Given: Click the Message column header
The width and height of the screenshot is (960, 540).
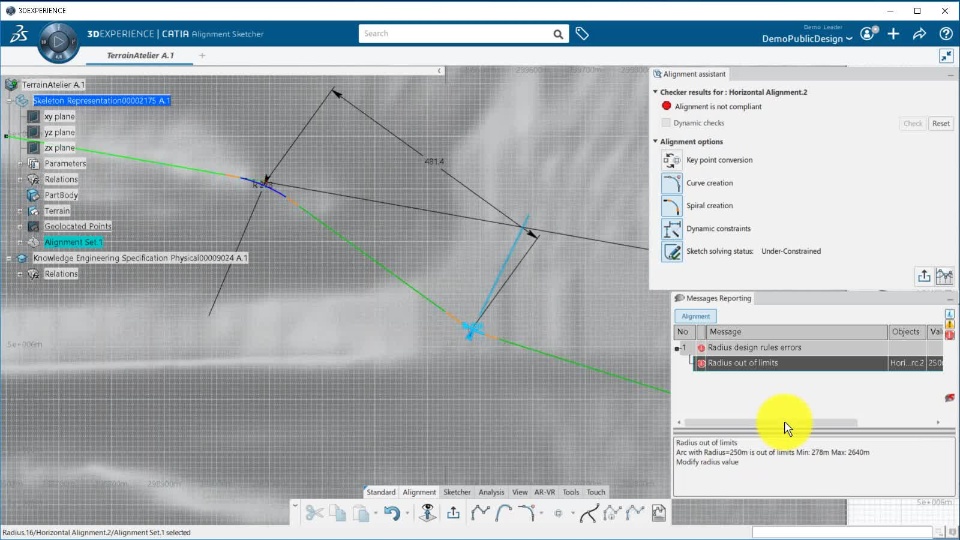Looking at the screenshot, I should (797, 332).
